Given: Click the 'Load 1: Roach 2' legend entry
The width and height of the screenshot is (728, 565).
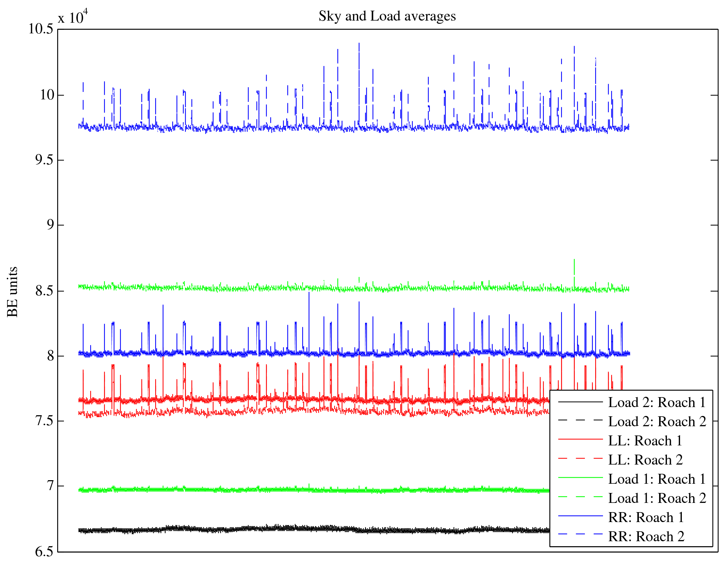Looking at the screenshot, I should tap(657, 498).
